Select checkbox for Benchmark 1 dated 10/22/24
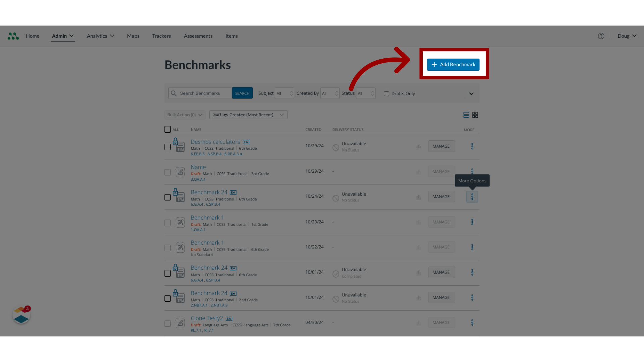Screen dimensions: 644x362 point(168,248)
